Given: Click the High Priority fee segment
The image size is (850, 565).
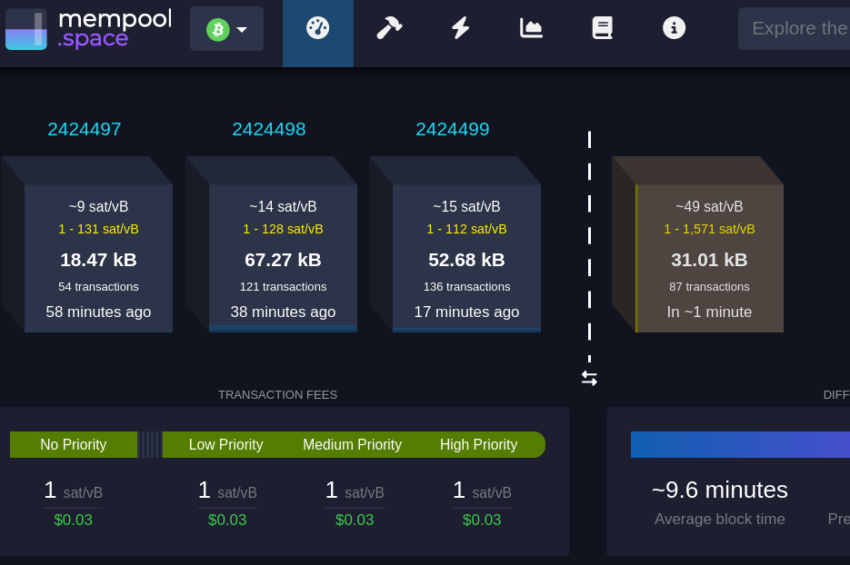Looking at the screenshot, I should click(x=479, y=445).
